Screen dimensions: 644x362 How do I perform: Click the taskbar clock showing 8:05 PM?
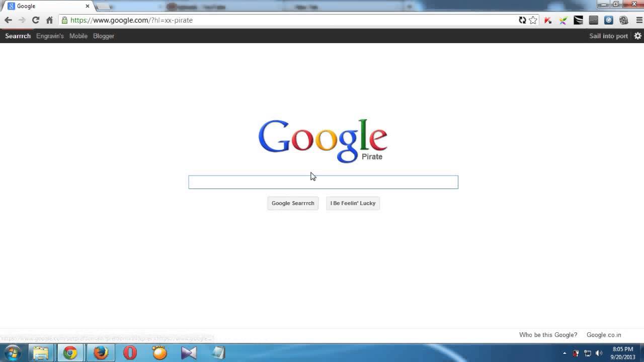(x=623, y=353)
